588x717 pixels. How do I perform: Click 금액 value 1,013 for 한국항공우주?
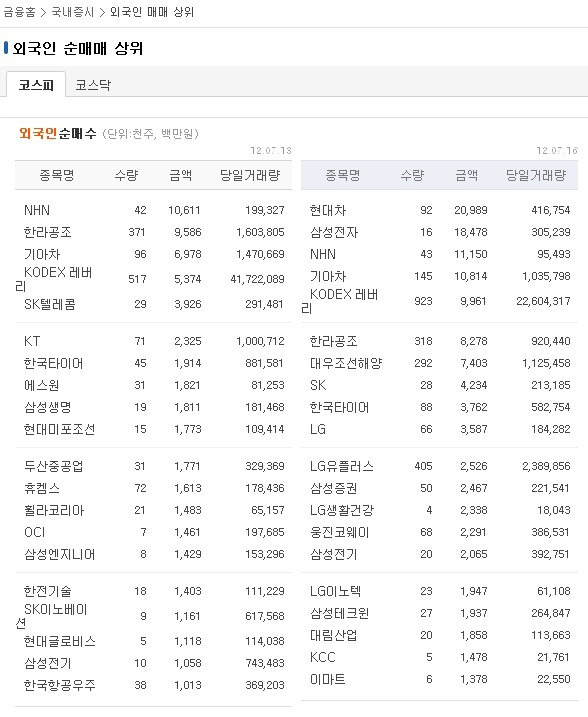(x=187, y=685)
